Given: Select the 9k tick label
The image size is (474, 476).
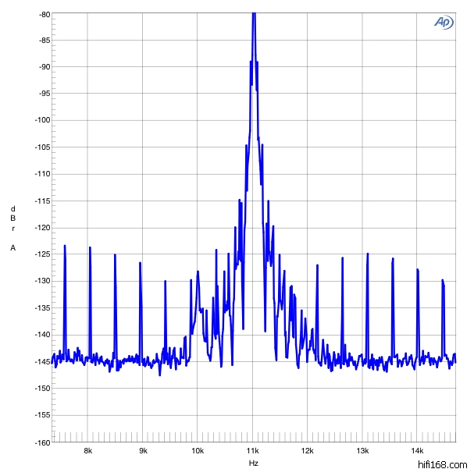Looking at the screenshot, I should [x=143, y=450].
